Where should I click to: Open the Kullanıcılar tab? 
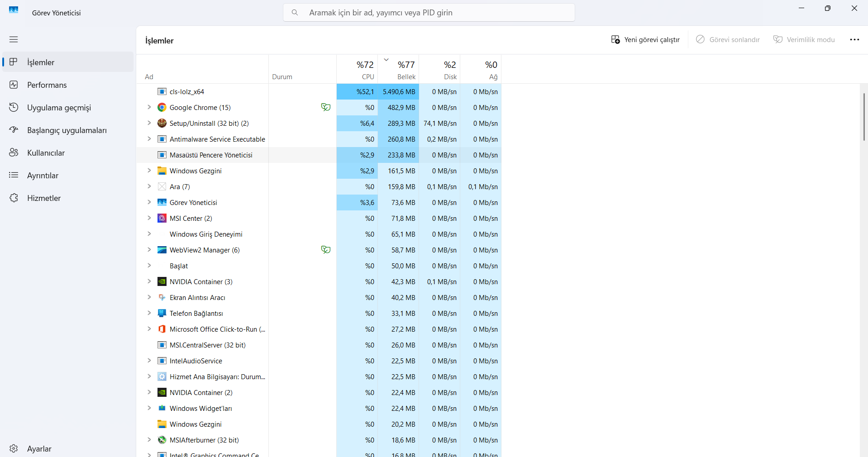68,152
